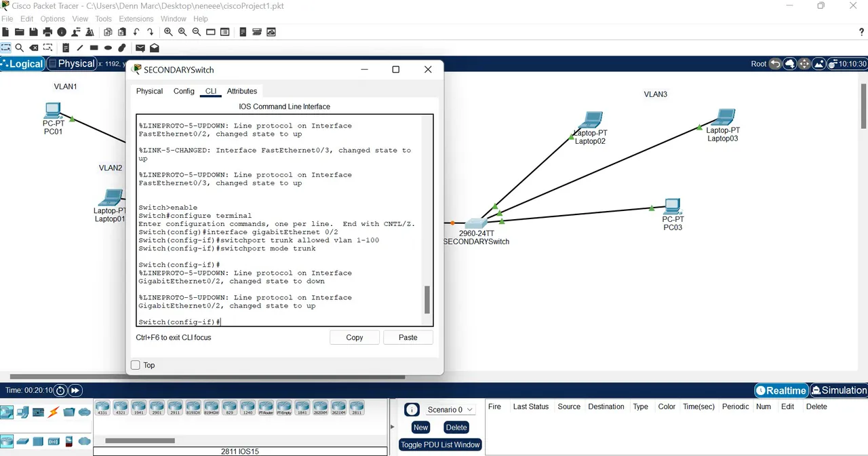
Task: Click the Select tool icon
Action: coord(5,47)
